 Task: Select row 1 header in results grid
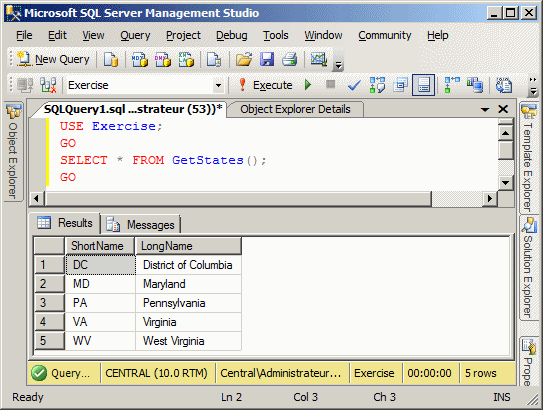[x=49, y=265]
